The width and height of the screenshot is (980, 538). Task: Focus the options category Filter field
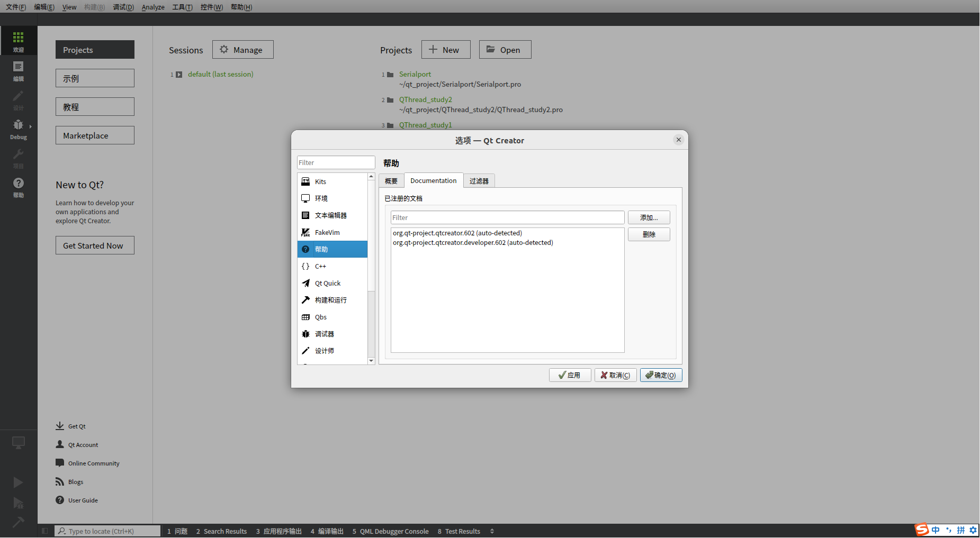(x=336, y=162)
